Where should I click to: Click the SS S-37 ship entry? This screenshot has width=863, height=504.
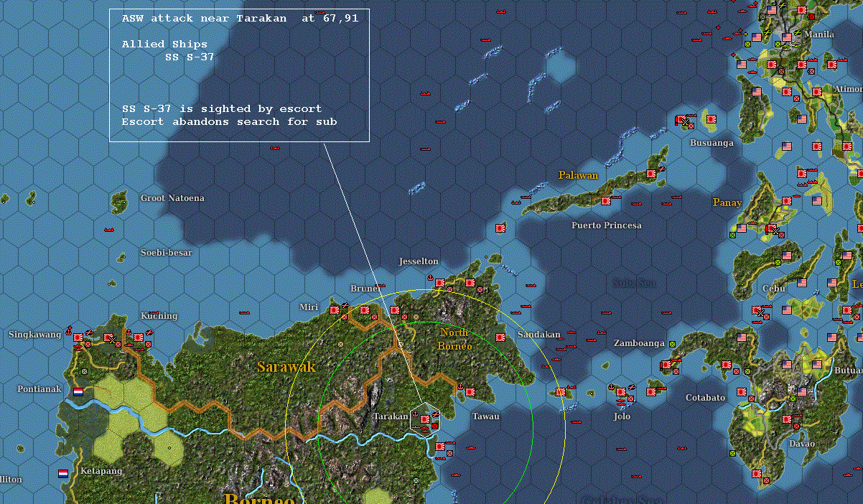(190, 56)
